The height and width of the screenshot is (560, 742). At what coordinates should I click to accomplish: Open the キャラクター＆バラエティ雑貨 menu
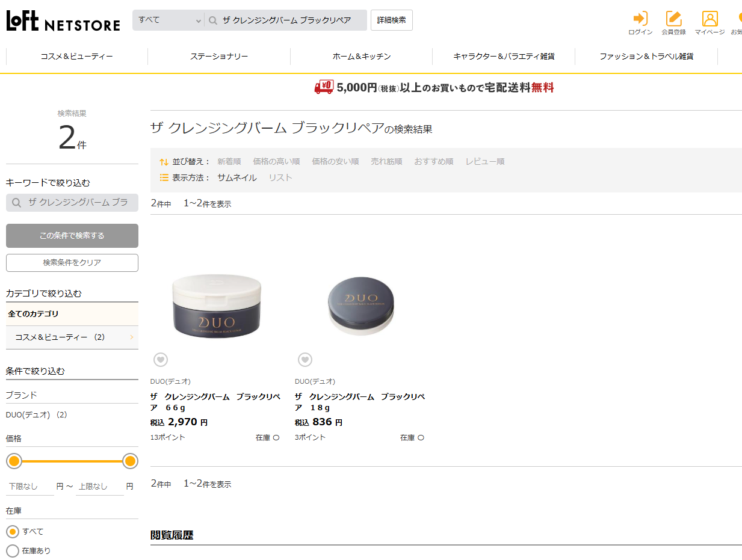click(x=504, y=56)
